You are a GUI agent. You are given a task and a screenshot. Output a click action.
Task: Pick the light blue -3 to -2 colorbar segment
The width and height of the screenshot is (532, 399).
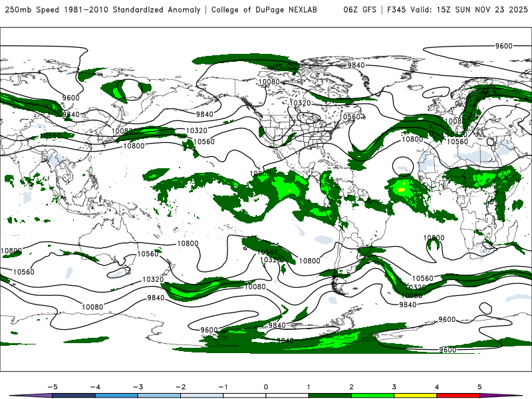[159, 396]
